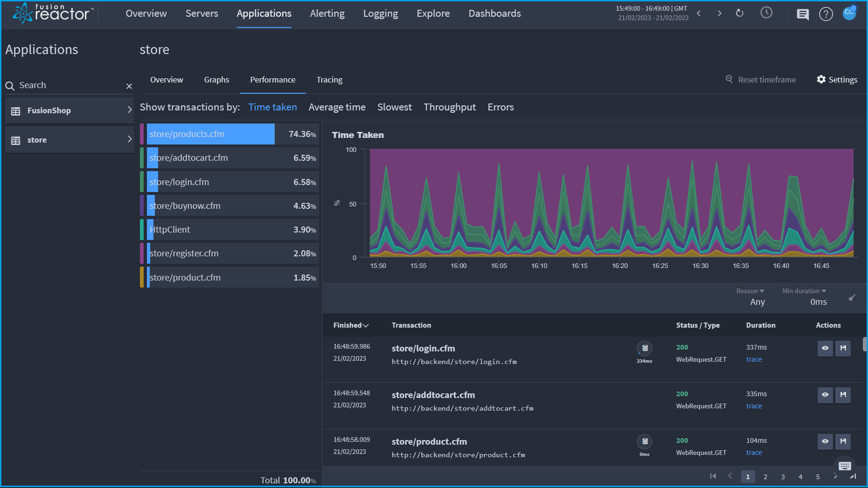Screen dimensions: 868x488
Task: Click the applications Search field
Action: pyautogui.click(x=69, y=85)
